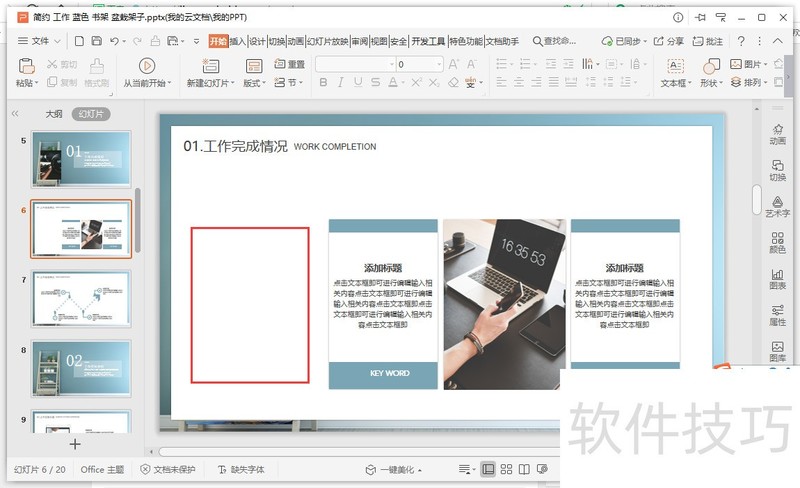Toggle normal view in status bar
Viewport: 800px width, 488px height.
(x=488, y=469)
